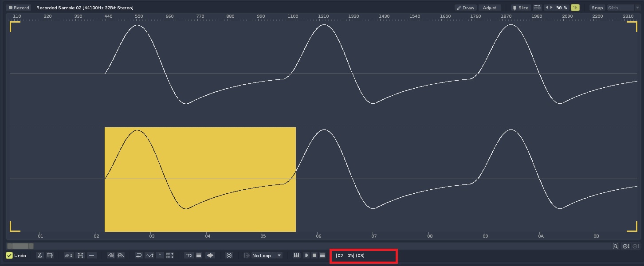Viewport: 644px width, 266px height.
Task: Click the Fade Out icon
Action: pos(121,255)
